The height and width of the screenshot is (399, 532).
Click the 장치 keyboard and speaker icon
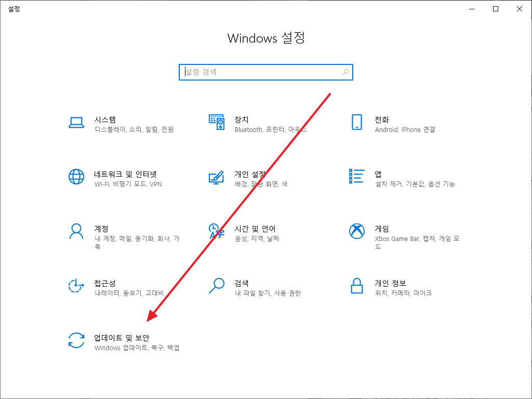click(x=217, y=122)
